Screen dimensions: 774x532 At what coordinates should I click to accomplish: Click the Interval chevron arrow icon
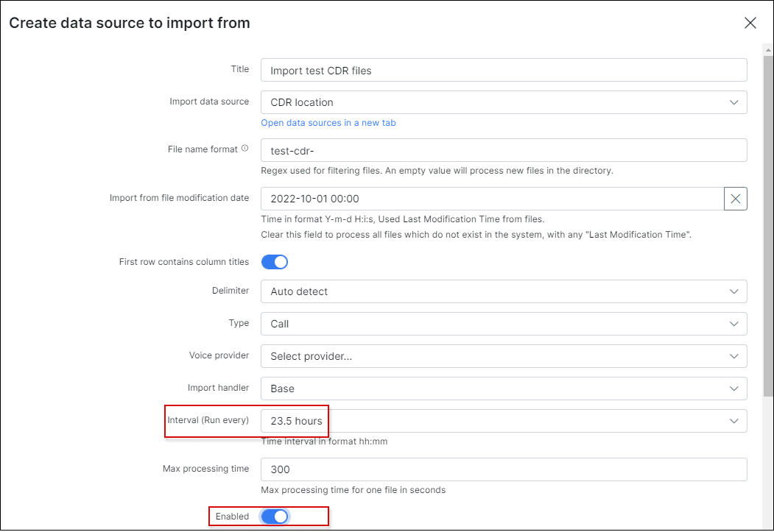pyautogui.click(x=733, y=421)
